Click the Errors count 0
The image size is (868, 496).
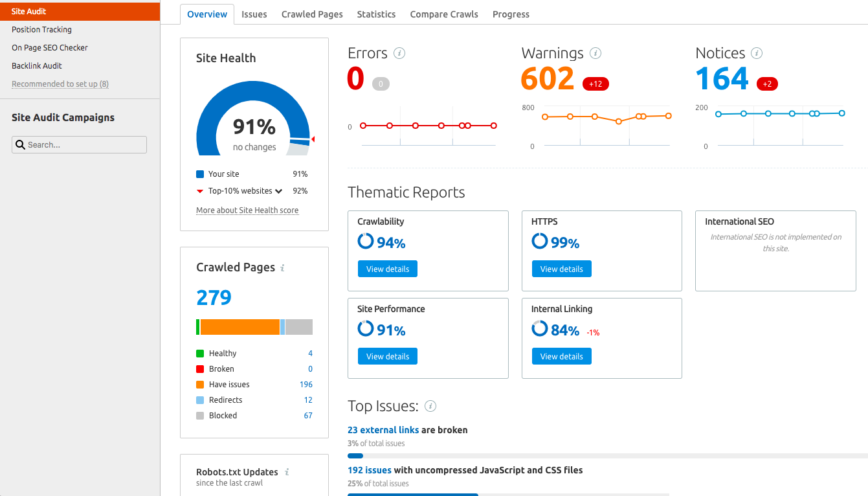[x=356, y=80]
